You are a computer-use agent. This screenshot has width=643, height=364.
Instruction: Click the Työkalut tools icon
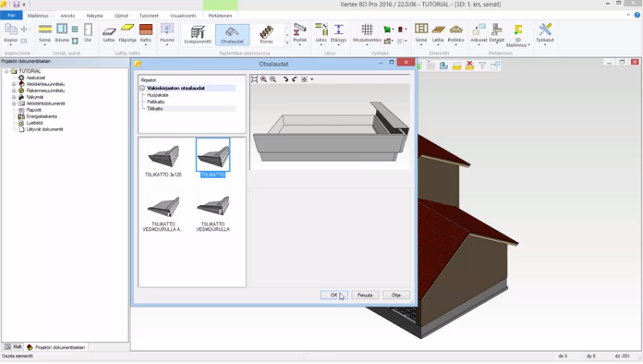point(545,32)
